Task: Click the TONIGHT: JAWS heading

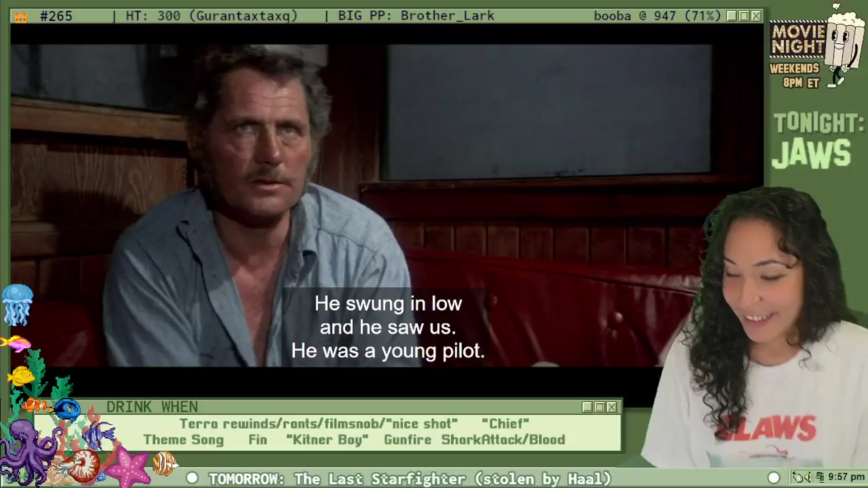Action: tap(817, 141)
